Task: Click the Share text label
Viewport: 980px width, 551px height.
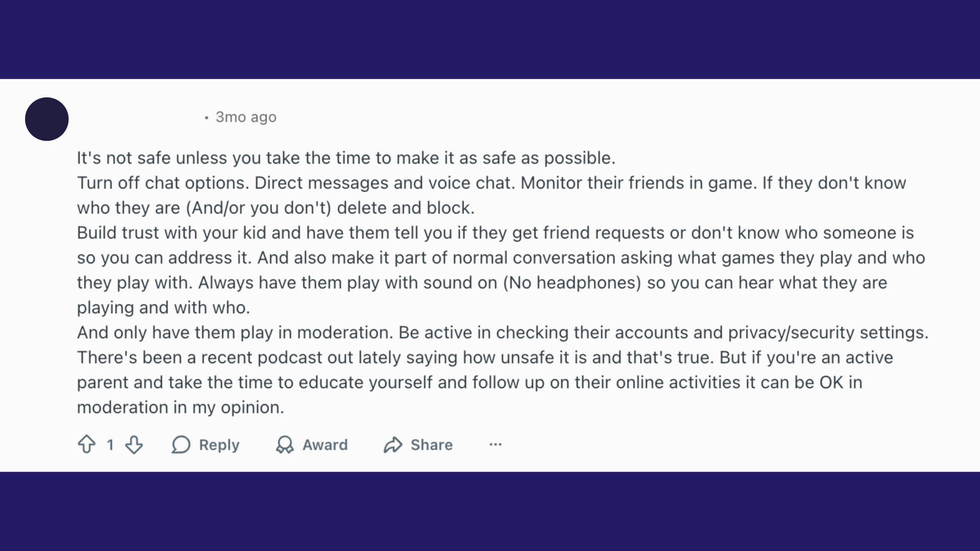Action: tap(431, 445)
